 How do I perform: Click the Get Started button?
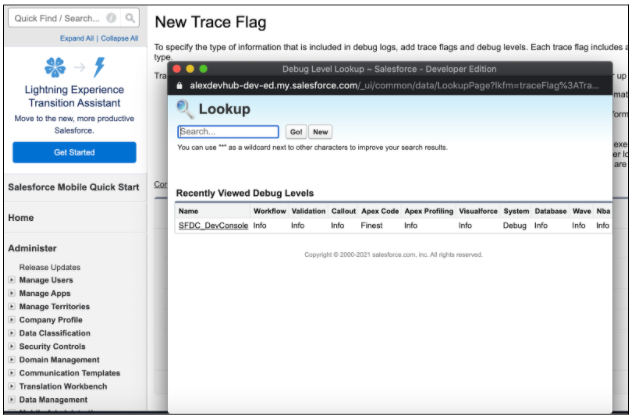74,152
